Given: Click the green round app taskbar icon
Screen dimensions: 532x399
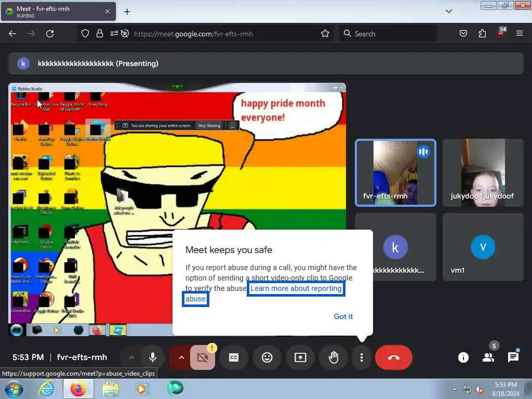Looking at the screenshot, I should (x=175, y=388).
